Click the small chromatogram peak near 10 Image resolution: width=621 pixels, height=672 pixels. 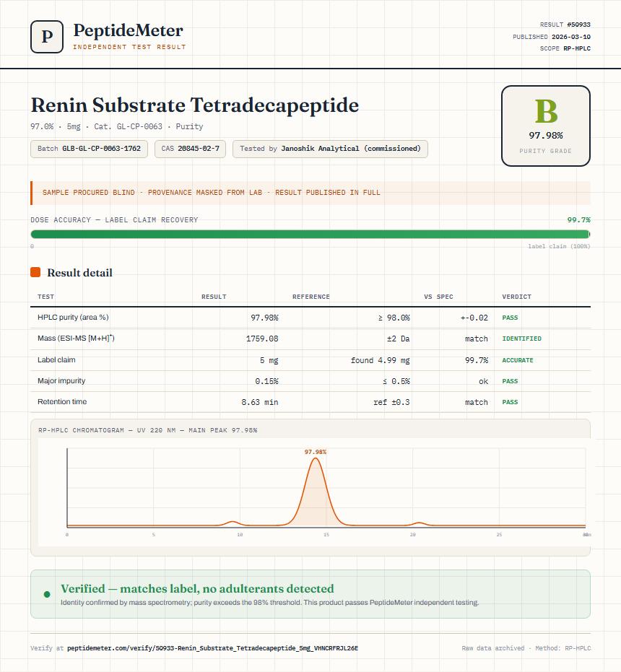click(x=233, y=522)
